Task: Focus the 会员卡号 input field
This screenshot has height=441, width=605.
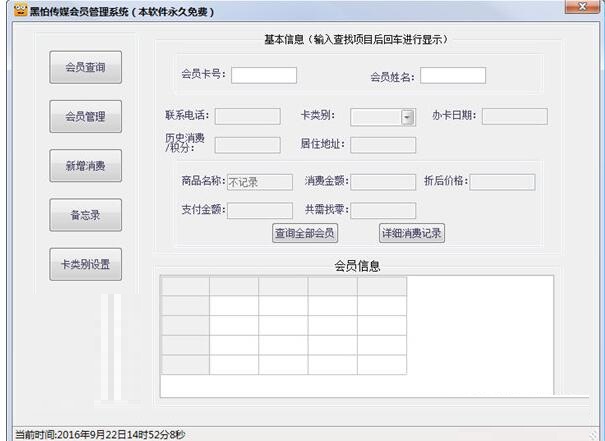Action: coord(264,75)
